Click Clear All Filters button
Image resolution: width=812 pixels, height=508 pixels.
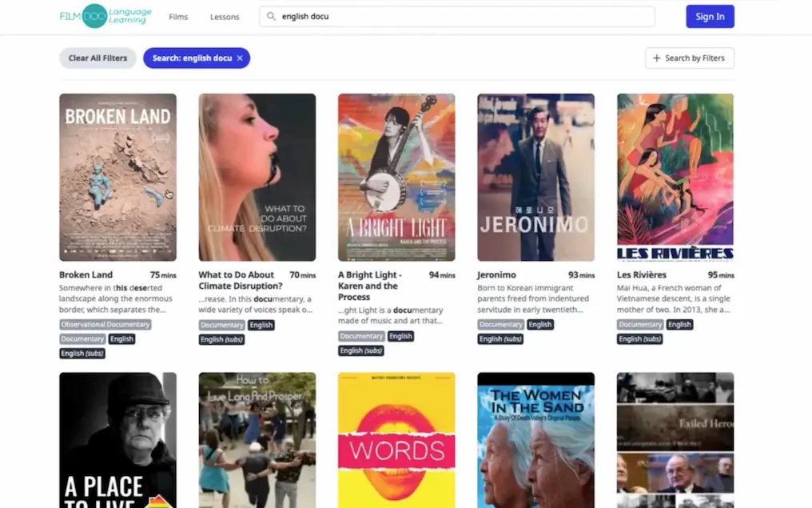[98, 58]
